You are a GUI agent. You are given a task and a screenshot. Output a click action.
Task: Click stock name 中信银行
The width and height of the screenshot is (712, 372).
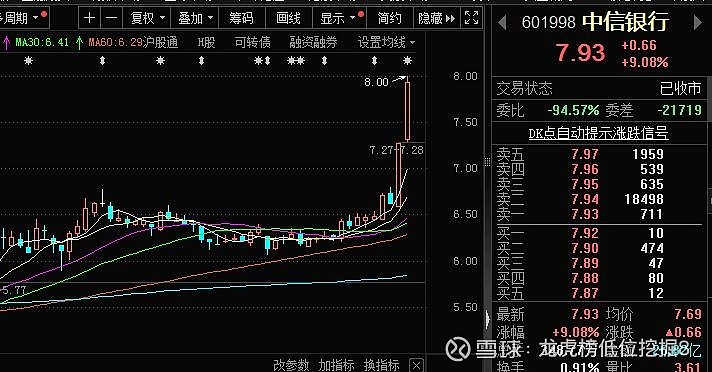(626, 21)
